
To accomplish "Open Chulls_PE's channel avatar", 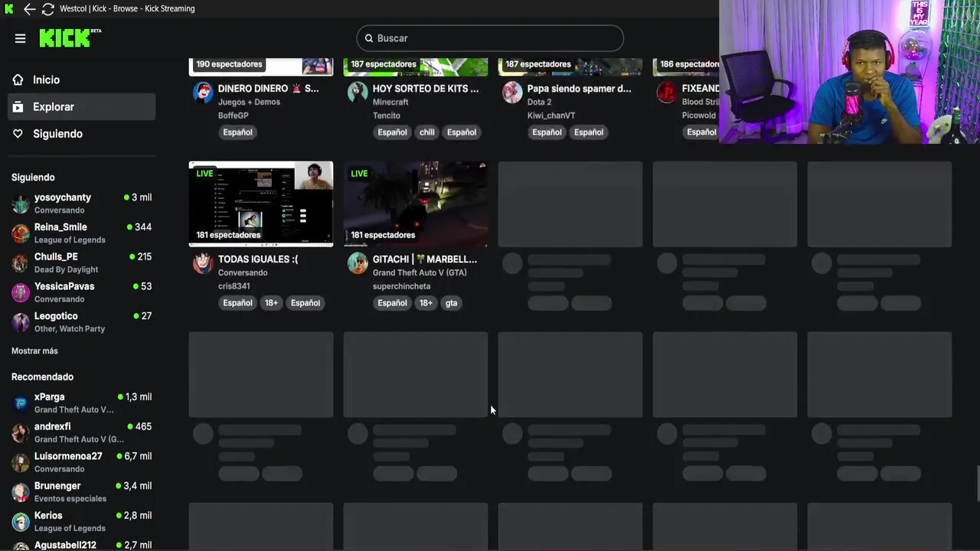I will [x=21, y=262].
